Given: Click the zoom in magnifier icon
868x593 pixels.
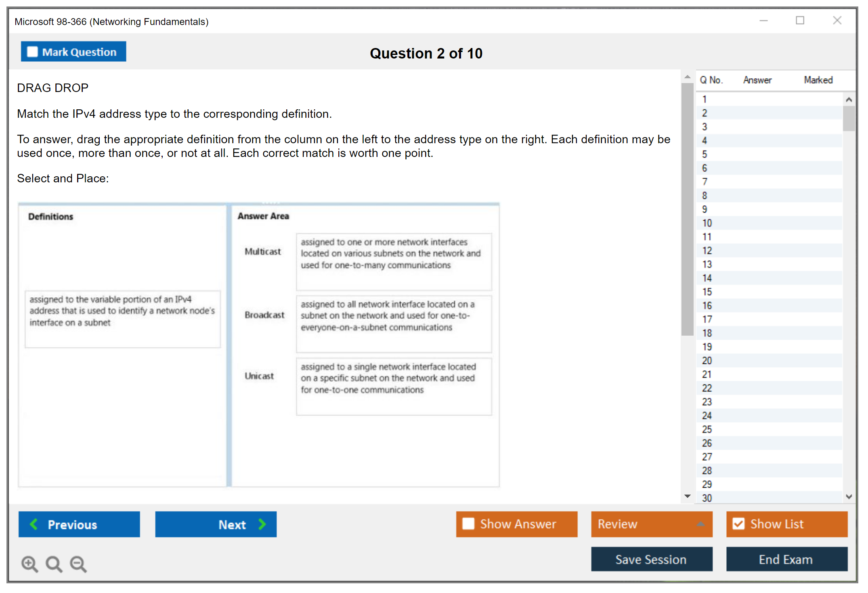Looking at the screenshot, I should [x=29, y=564].
